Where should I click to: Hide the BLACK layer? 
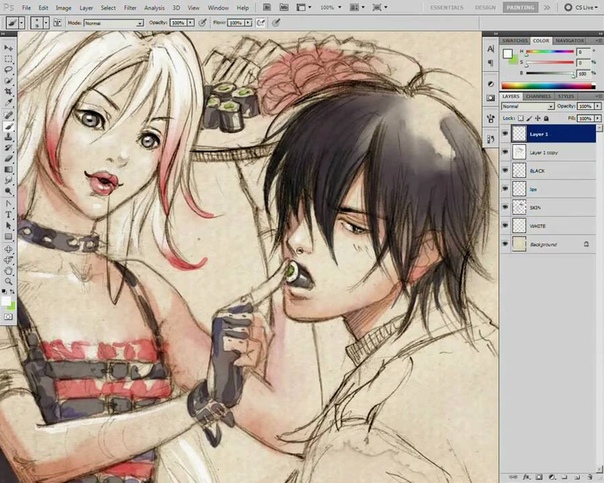(x=505, y=170)
